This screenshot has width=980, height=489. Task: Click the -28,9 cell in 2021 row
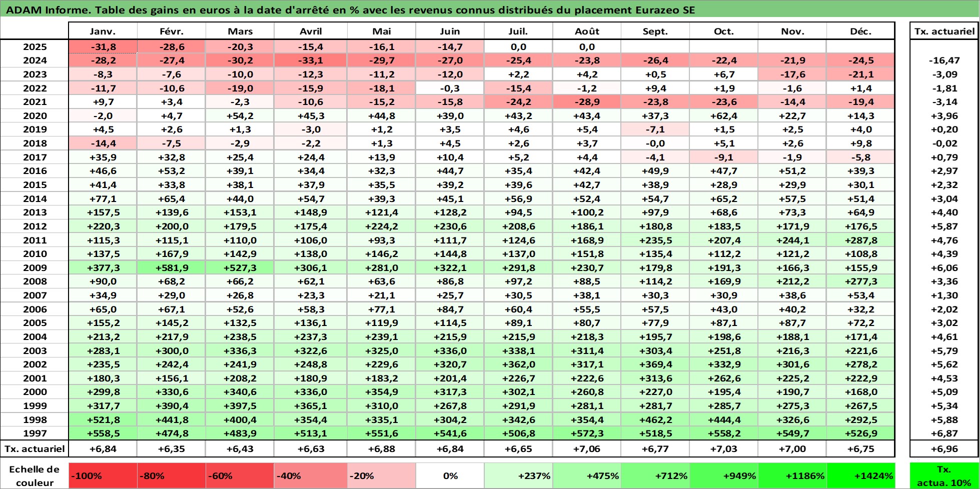click(x=587, y=102)
